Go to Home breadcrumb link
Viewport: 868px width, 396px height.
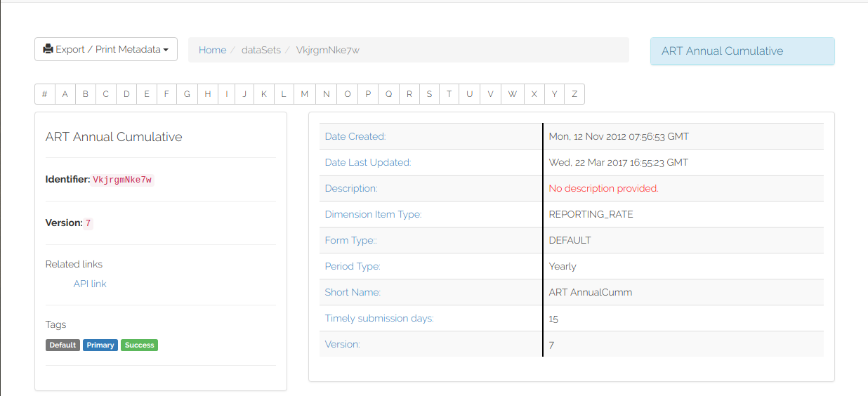pyautogui.click(x=212, y=50)
